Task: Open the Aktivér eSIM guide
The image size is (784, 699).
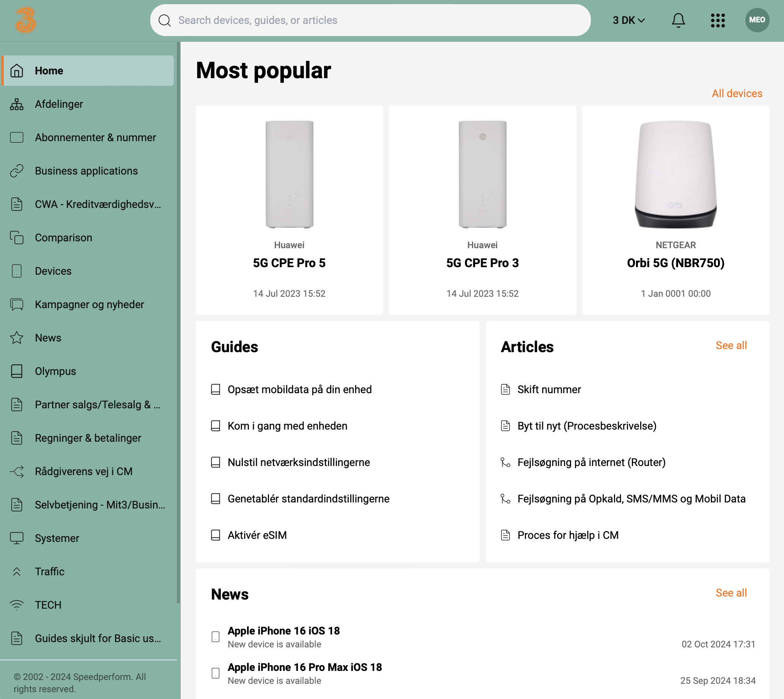Action: pos(257,535)
